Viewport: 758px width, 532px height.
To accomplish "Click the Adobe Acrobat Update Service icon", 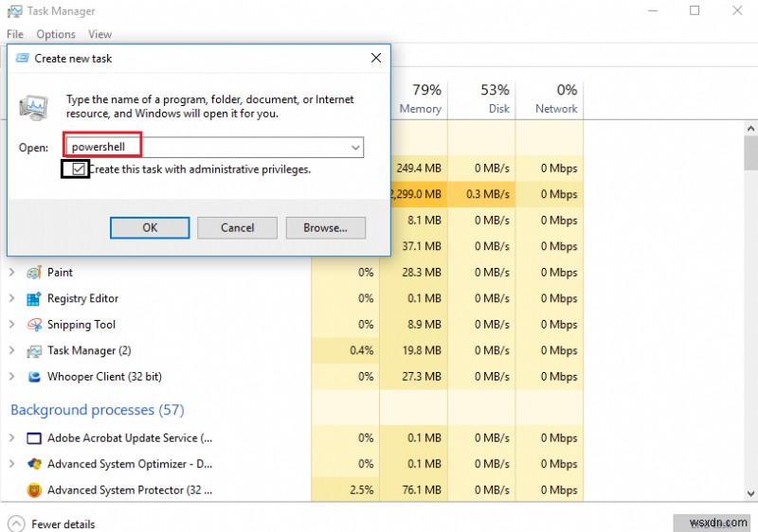I will coord(34,438).
